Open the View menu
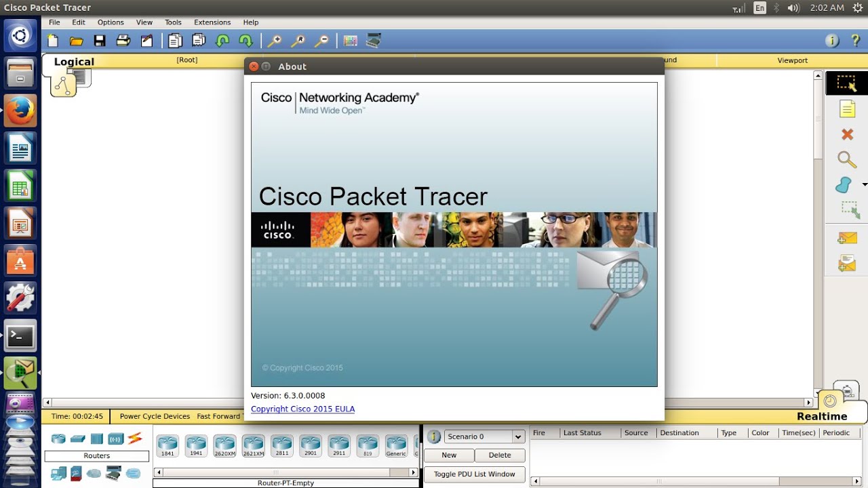Screen dimensions: 868x488 pos(144,22)
